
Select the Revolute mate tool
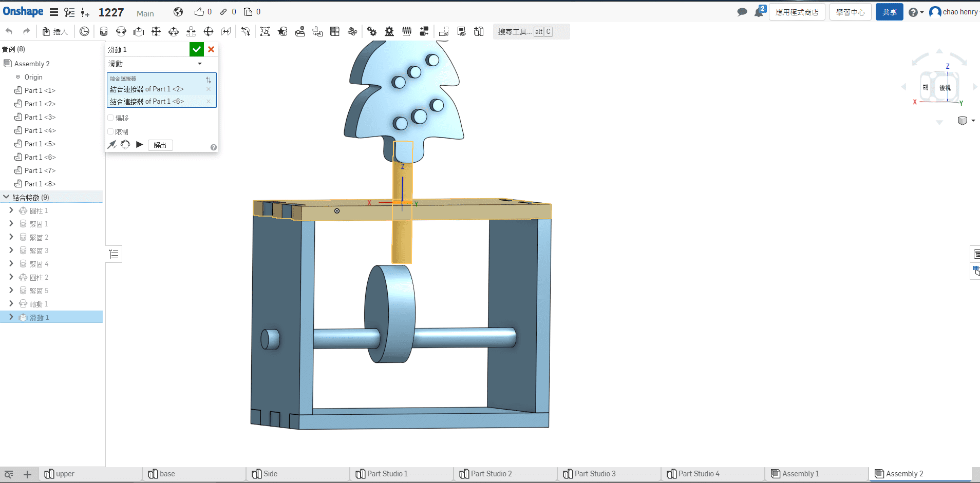(x=121, y=32)
